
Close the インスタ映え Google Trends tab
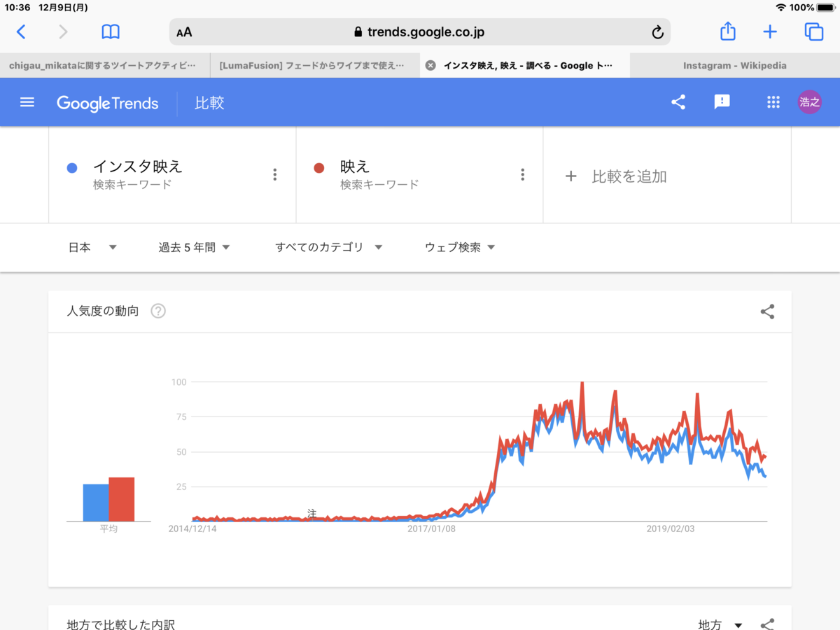(x=430, y=65)
